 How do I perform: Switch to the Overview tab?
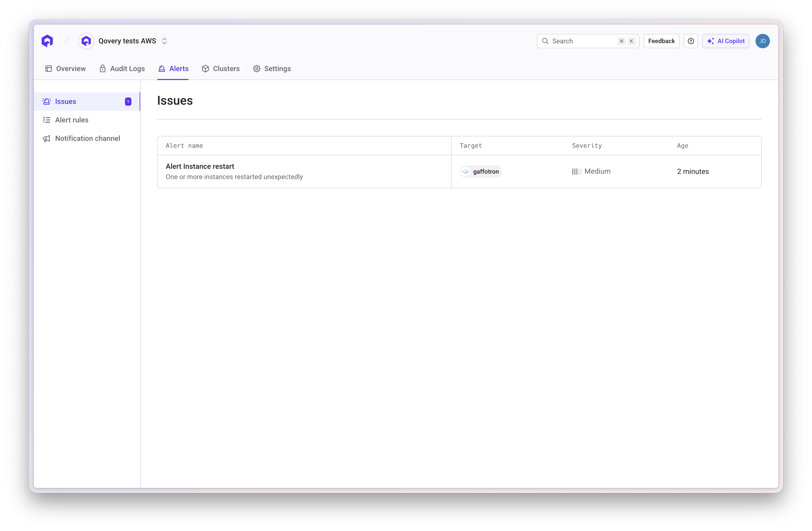65,68
